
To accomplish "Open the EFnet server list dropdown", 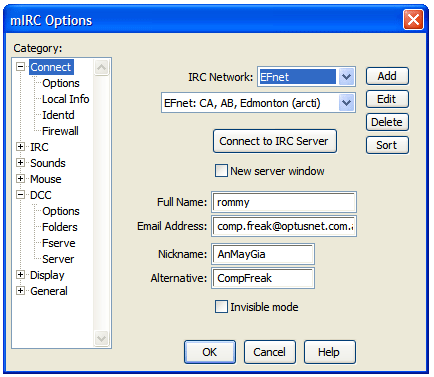I will coord(346,103).
